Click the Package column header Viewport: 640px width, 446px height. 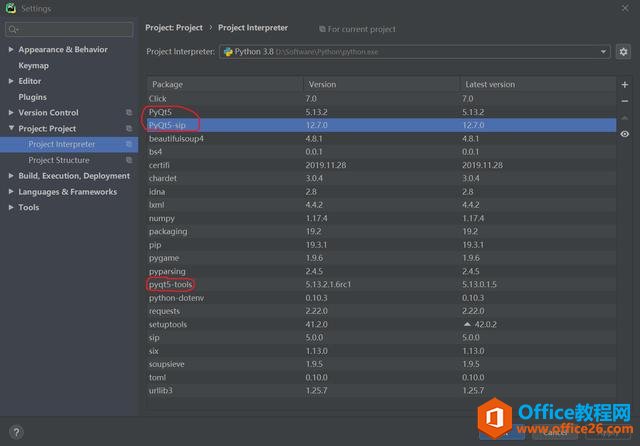click(x=225, y=84)
